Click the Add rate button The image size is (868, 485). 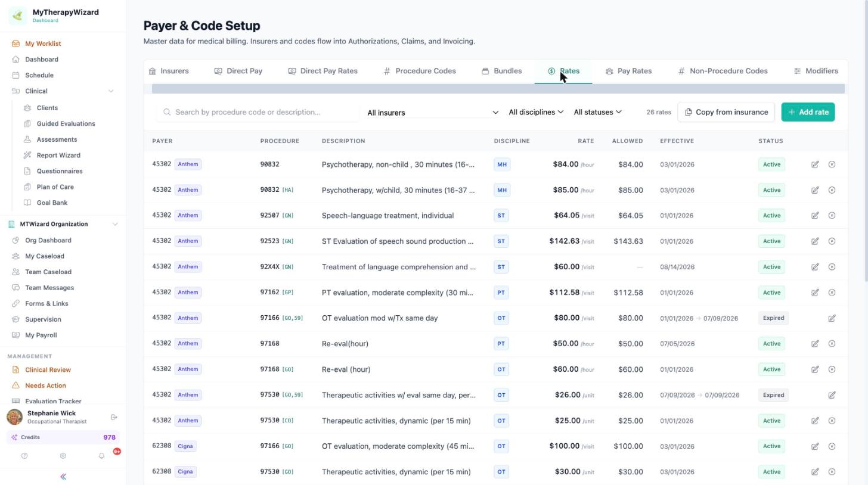[x=808, y=112]
